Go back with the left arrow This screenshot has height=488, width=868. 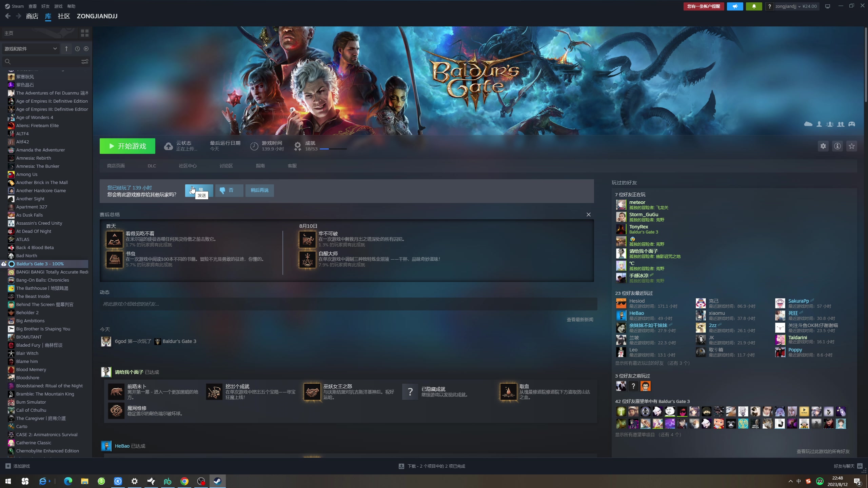pos(8,16)
